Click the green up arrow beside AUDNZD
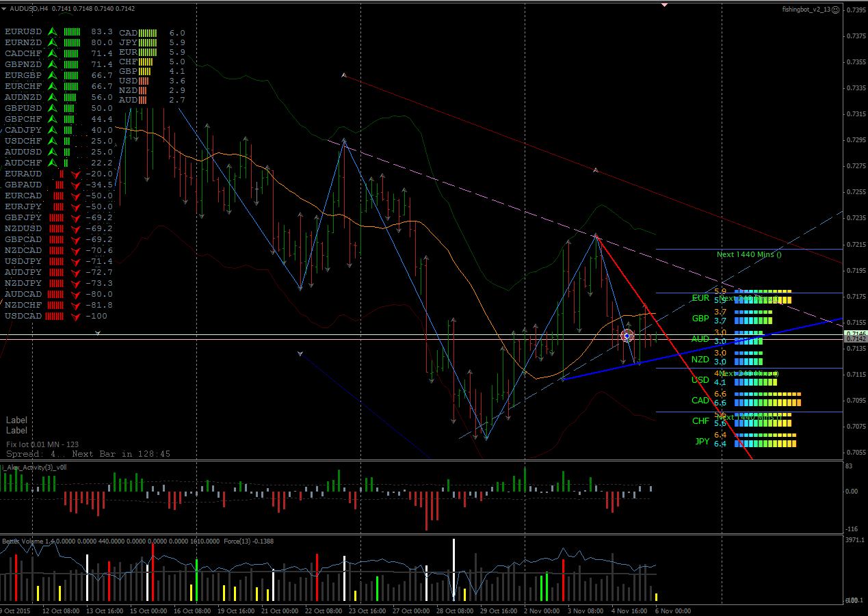 [x=51, y=97]
